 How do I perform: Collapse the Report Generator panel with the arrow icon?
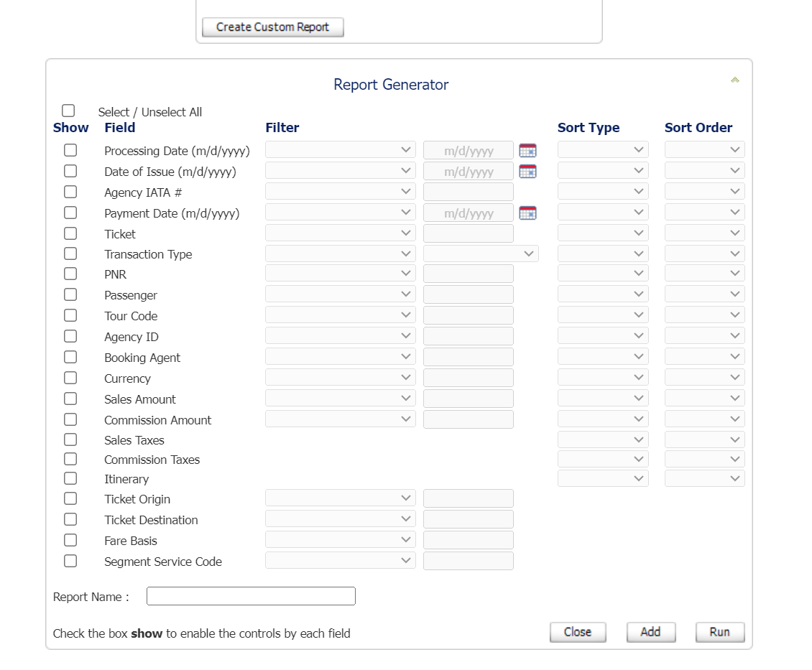click(734, 80)
